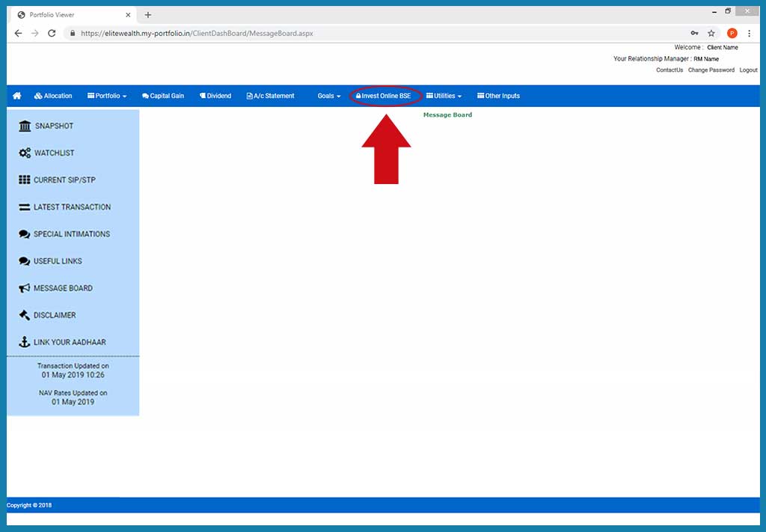Click the Client Name welcome text
766x532 pixels.
click(723, 47)
